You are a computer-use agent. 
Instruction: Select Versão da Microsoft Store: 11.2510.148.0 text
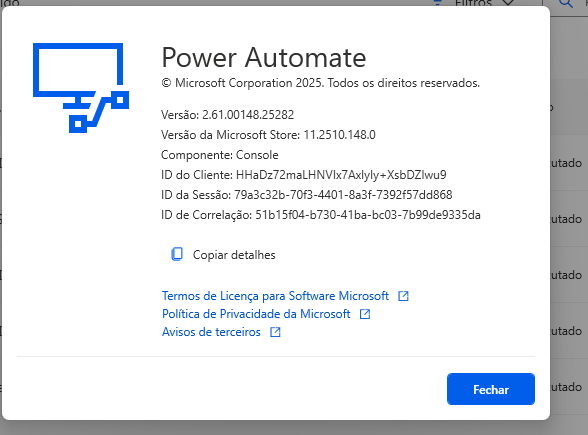[268, 135]
